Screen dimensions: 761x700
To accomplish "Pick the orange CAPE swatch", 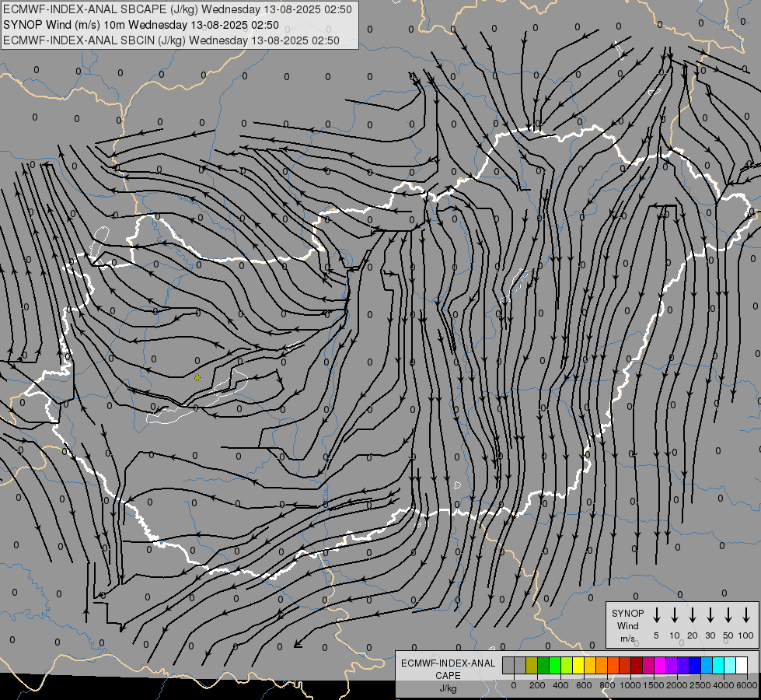I will pos(602,665).
